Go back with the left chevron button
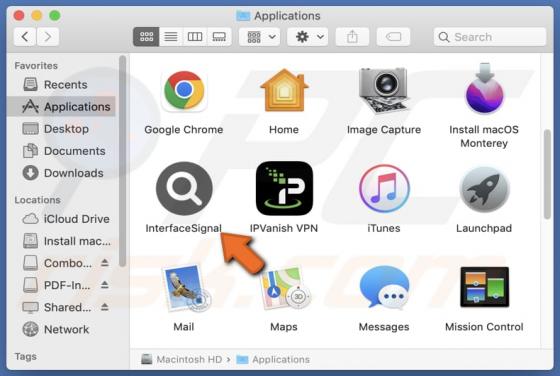560x376 pixels. [25, 37]
